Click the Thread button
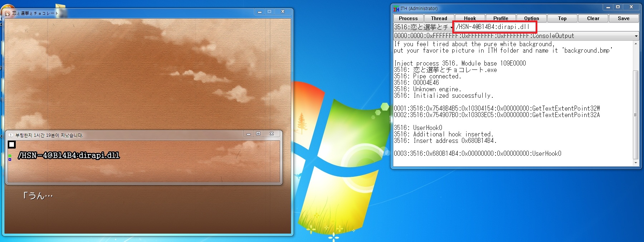 pyautogui.click(x=439, y=18)
